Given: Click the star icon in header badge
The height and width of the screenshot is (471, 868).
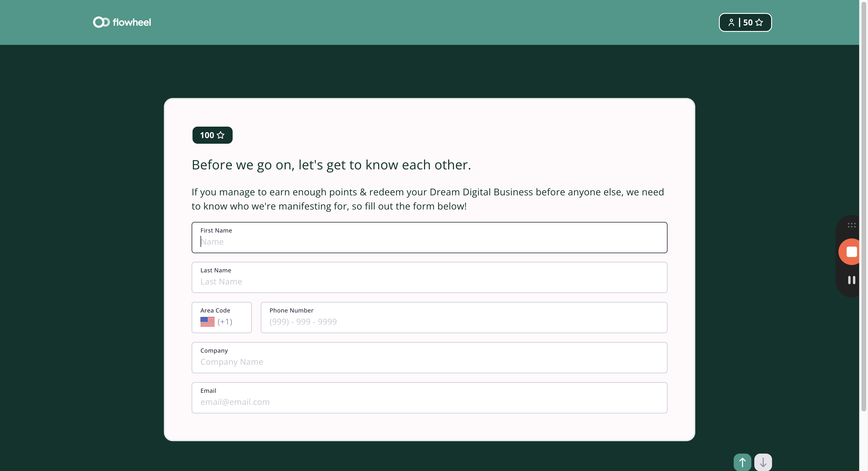Looking at the screenshot, I should (x=759, y=22).
